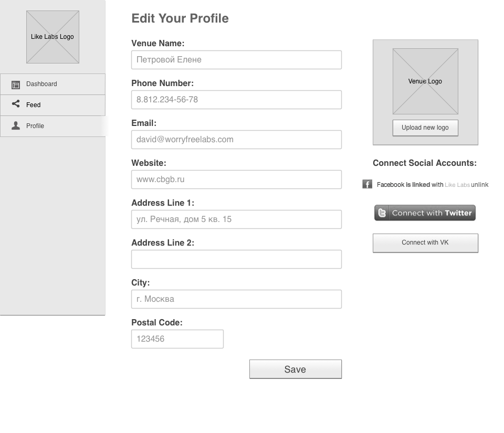Unlink the Facebook account

(480, 185)
